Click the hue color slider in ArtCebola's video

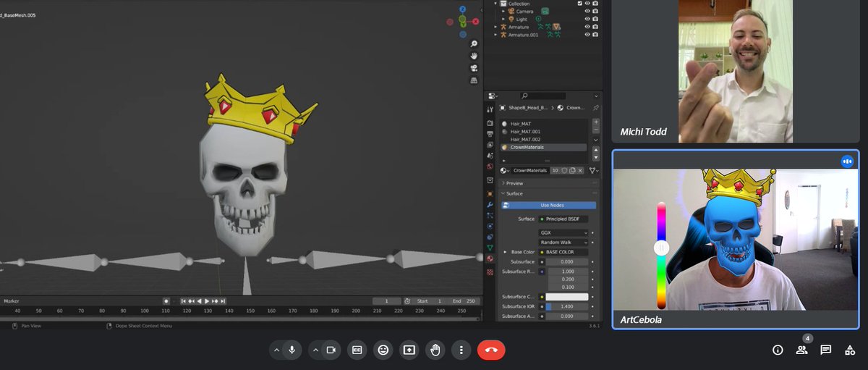[661, 256]
